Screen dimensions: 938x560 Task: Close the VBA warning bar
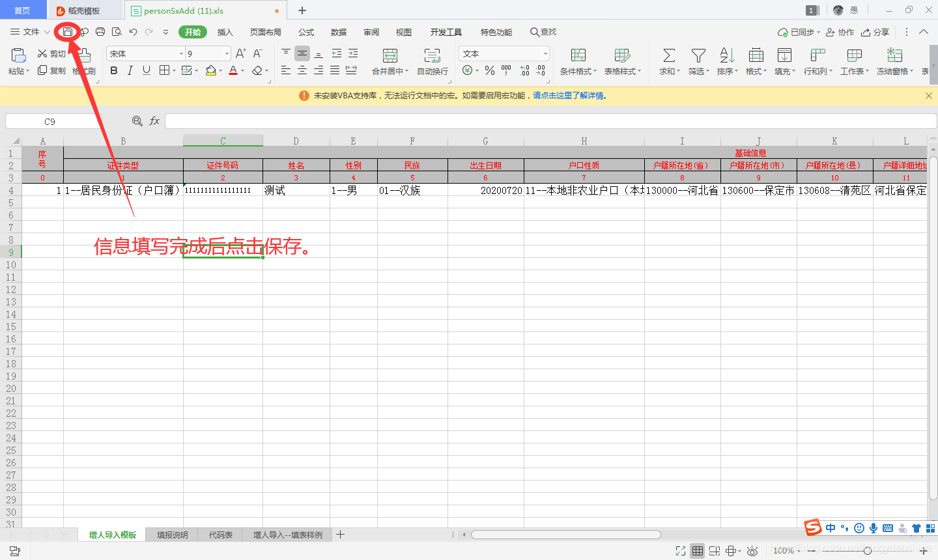point(929,96)
